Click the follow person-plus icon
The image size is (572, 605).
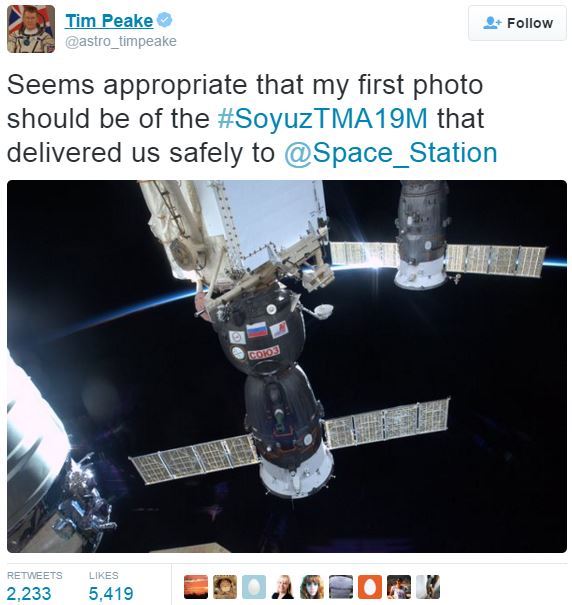coord(492,23)
